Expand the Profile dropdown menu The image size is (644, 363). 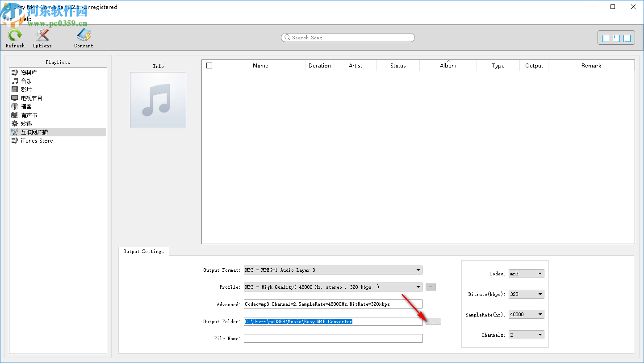coord(418,287)
